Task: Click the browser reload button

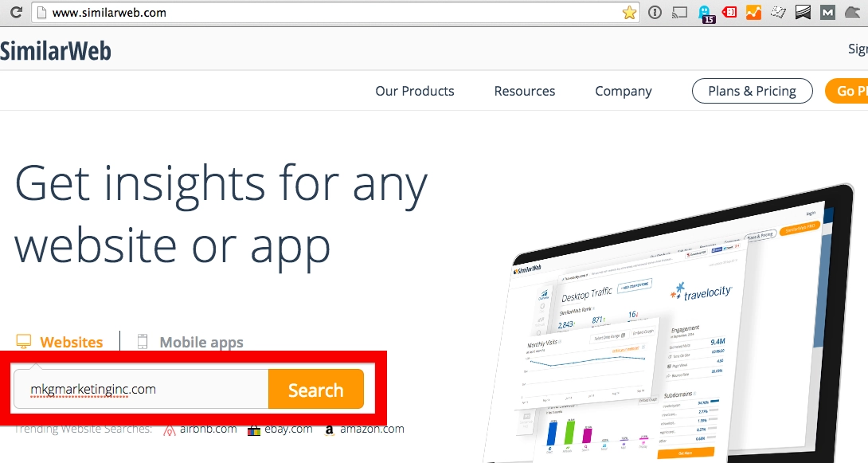Action: coord(15,13)
